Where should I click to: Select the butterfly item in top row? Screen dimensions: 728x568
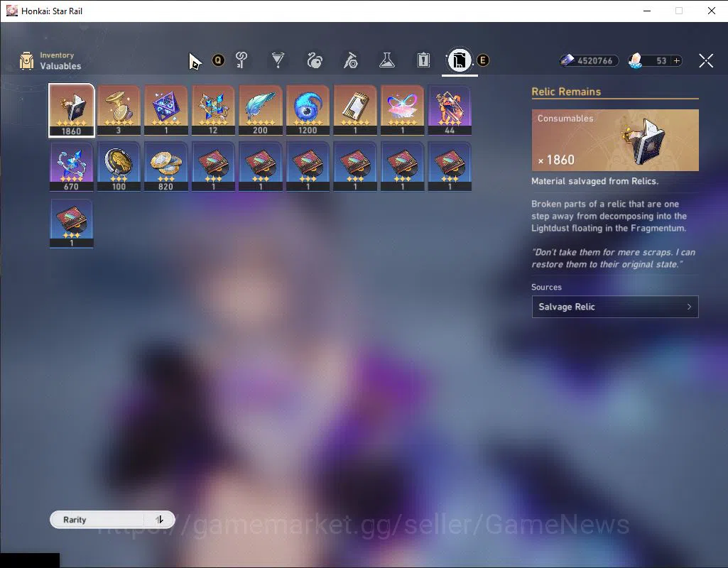coord(402,111)
